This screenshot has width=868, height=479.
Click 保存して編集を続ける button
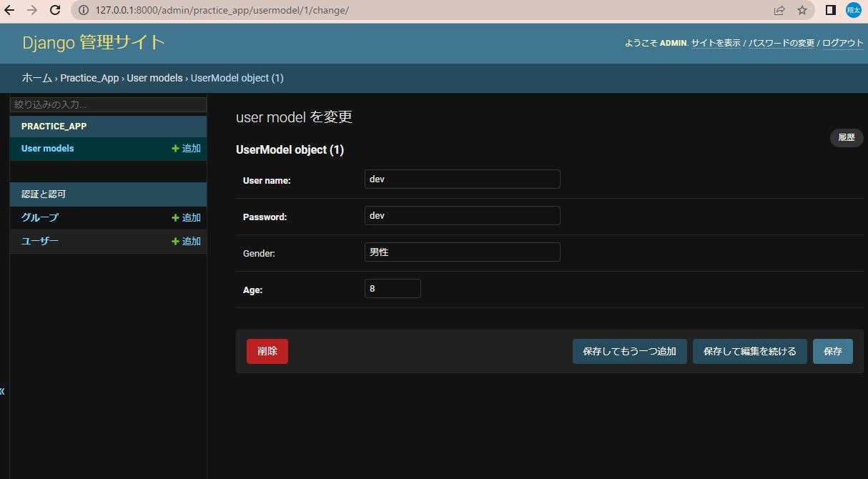click(750, 352)
